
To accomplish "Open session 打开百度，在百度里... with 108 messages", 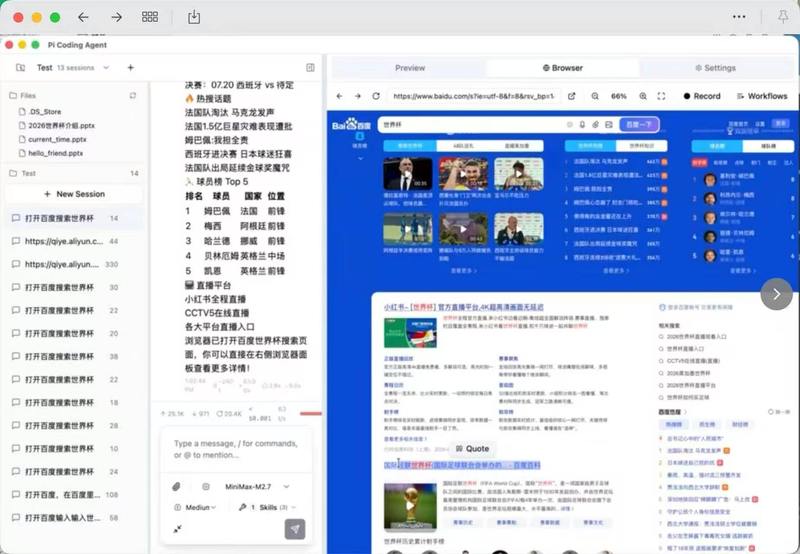I will 74,494.
